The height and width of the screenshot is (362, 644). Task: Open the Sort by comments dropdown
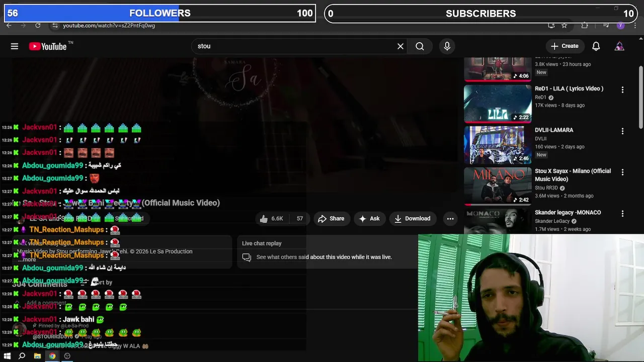pos(97,283)
